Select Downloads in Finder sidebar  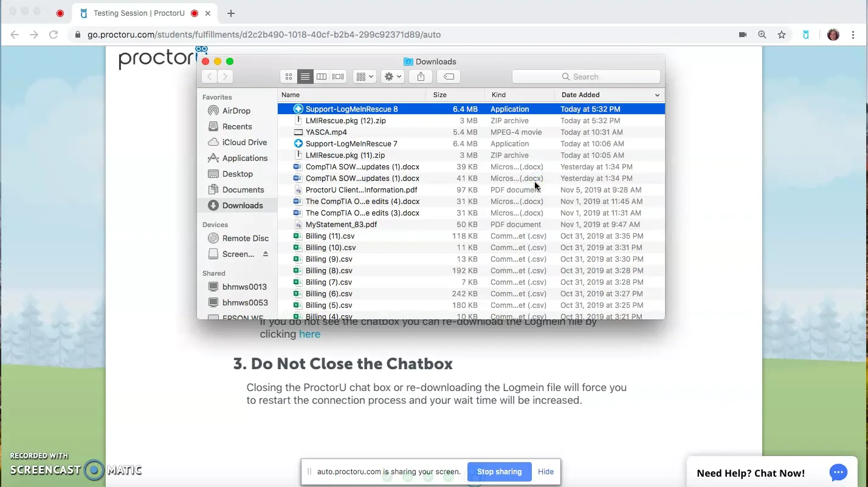coord(236,205)
